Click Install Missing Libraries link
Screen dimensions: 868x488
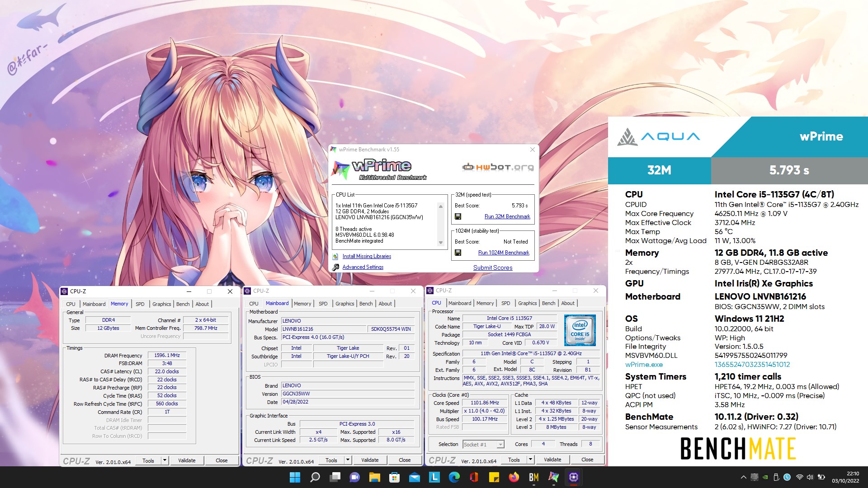367,256
